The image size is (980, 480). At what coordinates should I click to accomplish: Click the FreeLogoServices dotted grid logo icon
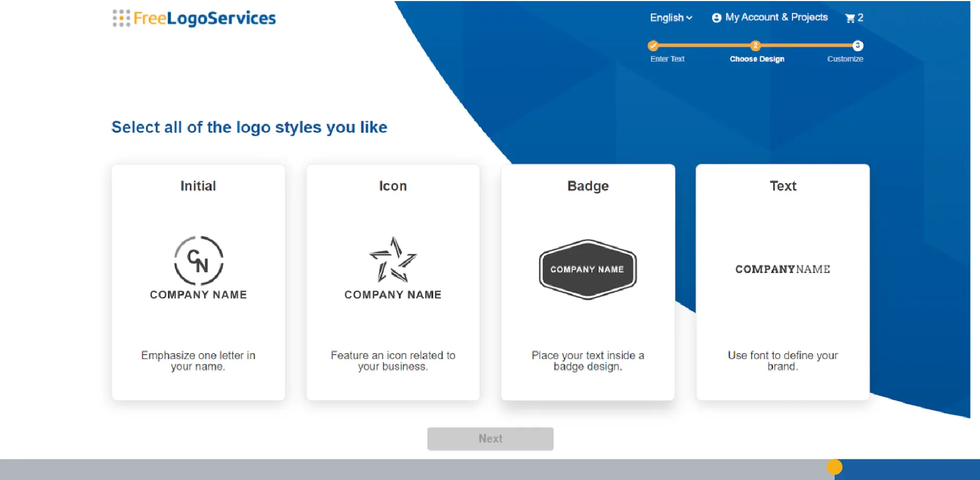coord(121,18)
